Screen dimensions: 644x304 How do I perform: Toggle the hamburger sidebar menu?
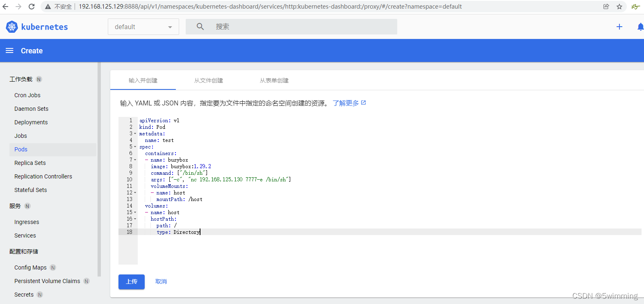pos(9,50)
